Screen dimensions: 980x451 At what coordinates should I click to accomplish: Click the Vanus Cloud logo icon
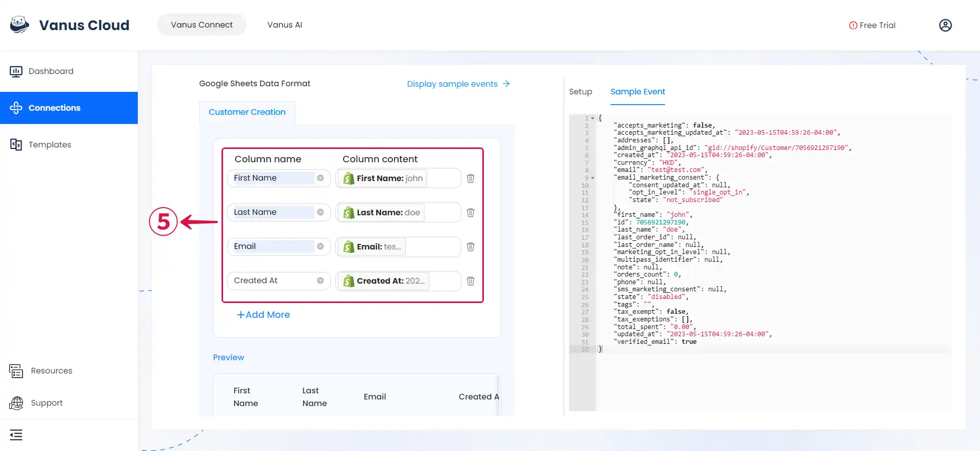pos(19,25)
